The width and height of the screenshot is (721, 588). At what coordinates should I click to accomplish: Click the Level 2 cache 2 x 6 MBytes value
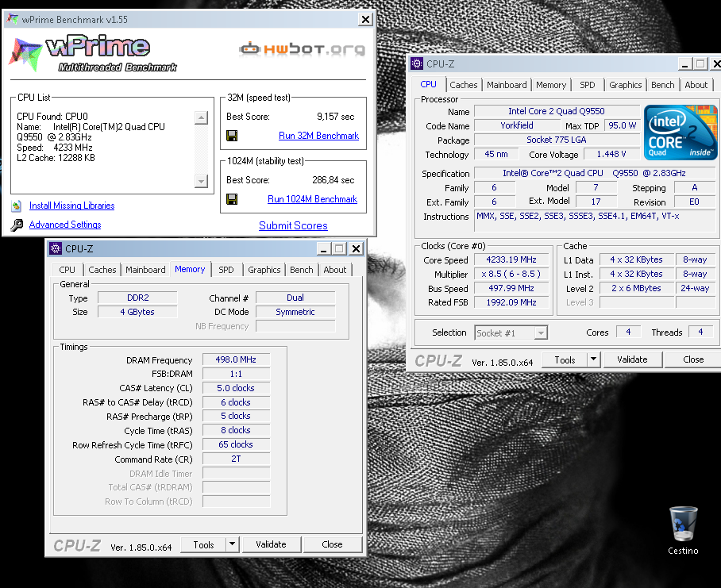636,288
